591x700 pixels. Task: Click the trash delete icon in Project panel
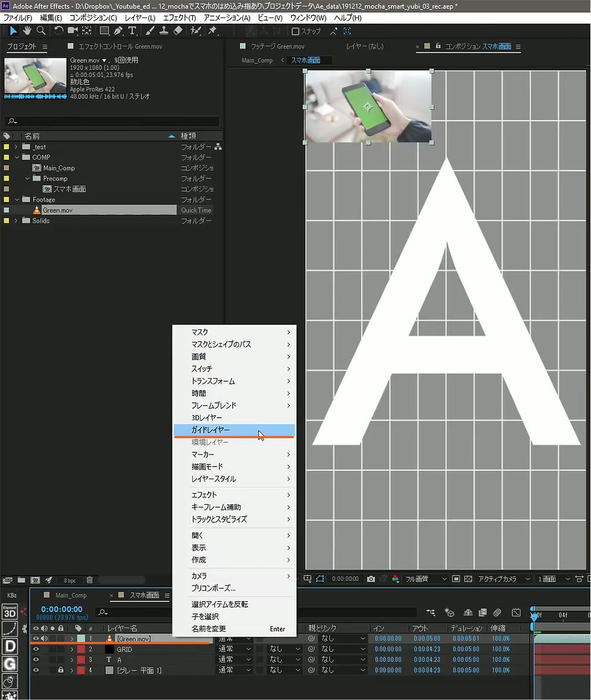tap(89, 580)
